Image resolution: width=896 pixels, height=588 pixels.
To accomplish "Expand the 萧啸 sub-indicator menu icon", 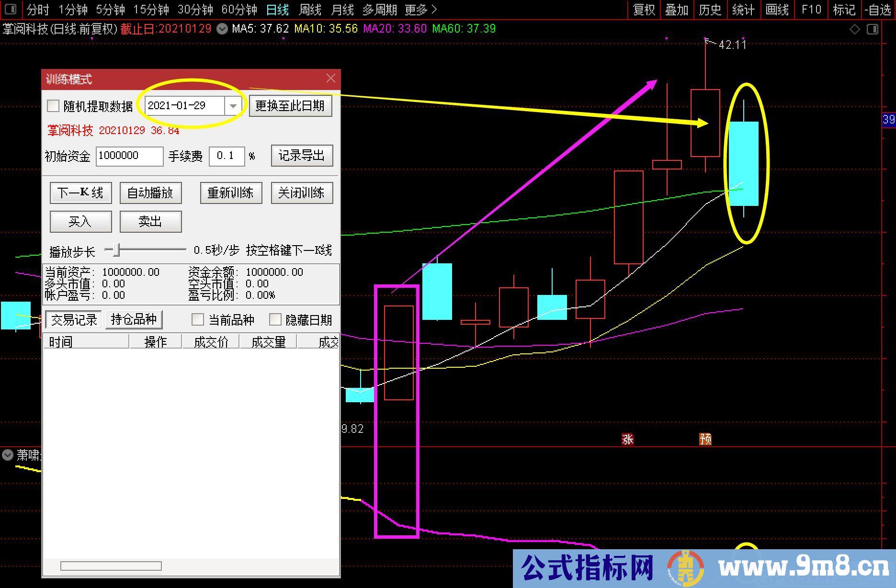I will pyautogui.click(x=8, y=454).
